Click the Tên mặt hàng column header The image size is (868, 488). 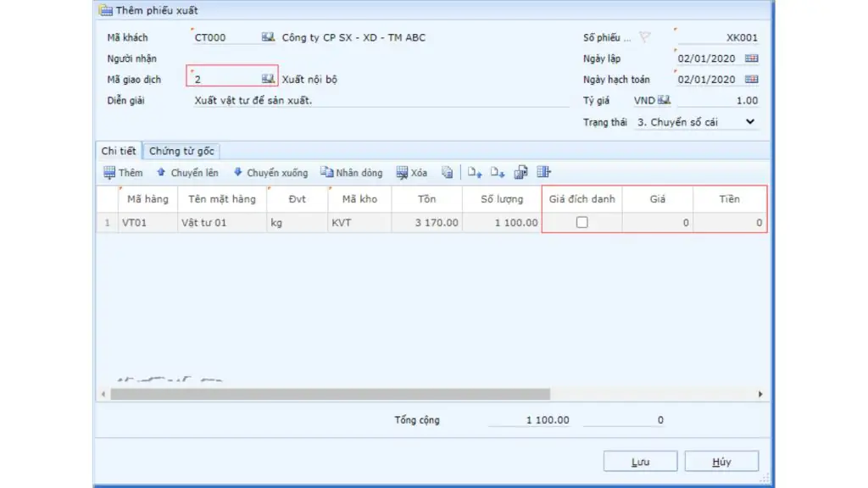222,199
